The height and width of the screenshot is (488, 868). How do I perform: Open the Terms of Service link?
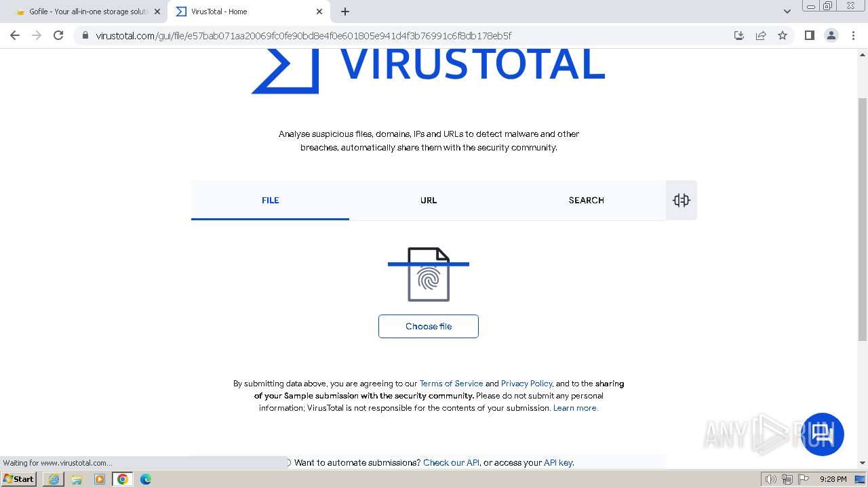pos(451,384)
